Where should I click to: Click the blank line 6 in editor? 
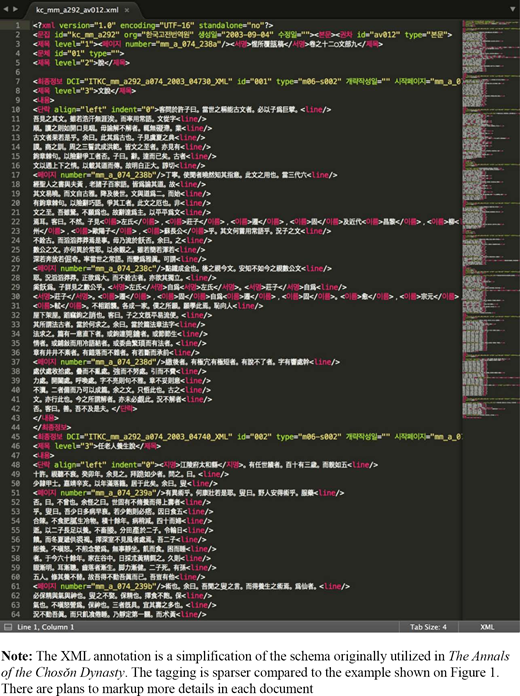click(246, 72)
